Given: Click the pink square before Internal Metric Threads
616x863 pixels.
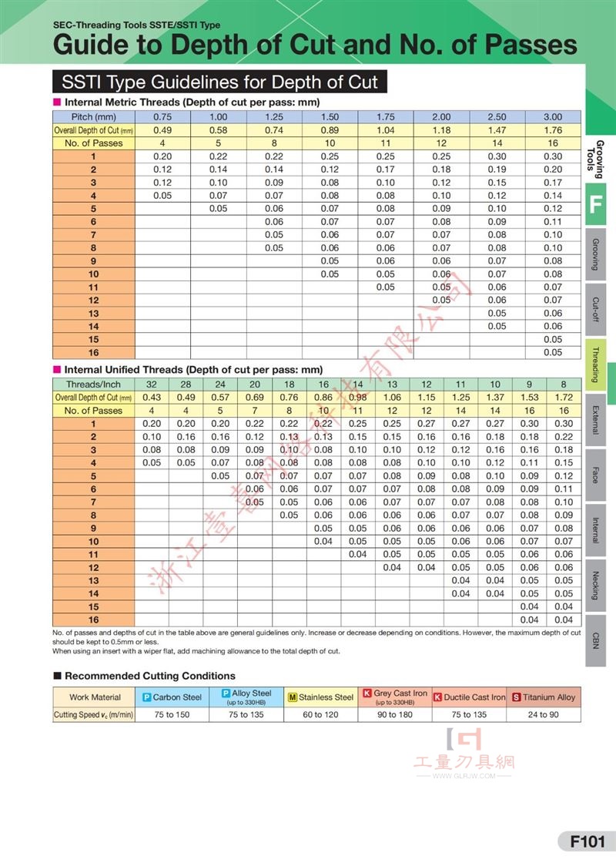Looking at the screenshot, I should [x=57, y=102].
